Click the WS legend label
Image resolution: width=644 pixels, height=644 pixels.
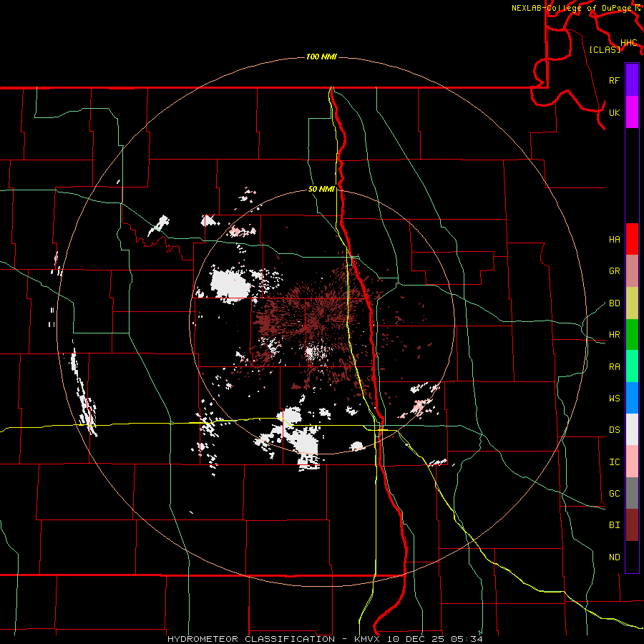click(614, 399)
